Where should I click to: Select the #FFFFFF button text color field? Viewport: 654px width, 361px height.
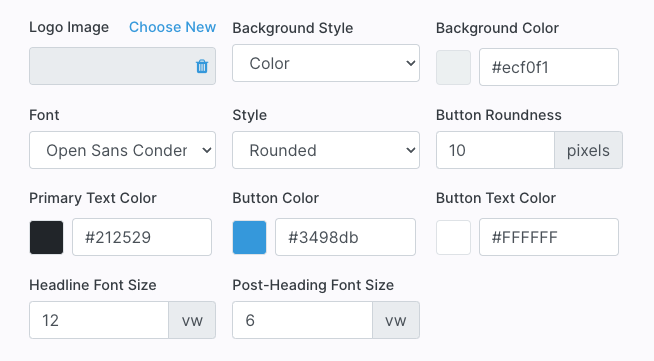tap(548, 237)
